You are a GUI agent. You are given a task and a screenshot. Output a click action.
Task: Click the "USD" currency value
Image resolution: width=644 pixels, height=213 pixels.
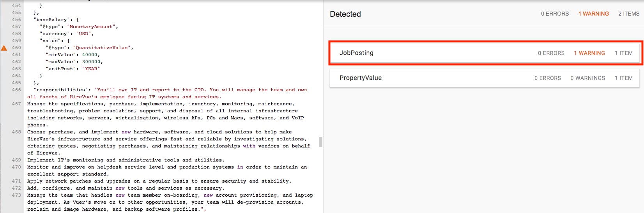click(x=84, y=34)
